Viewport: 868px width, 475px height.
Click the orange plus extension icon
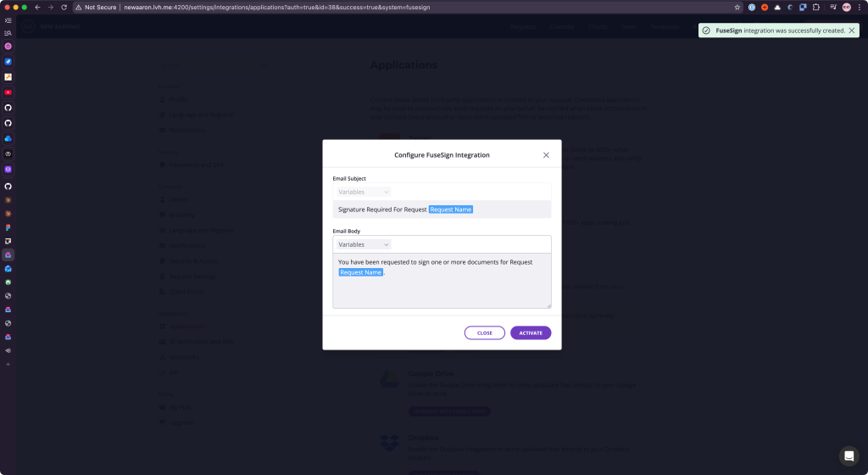point(765,7)
